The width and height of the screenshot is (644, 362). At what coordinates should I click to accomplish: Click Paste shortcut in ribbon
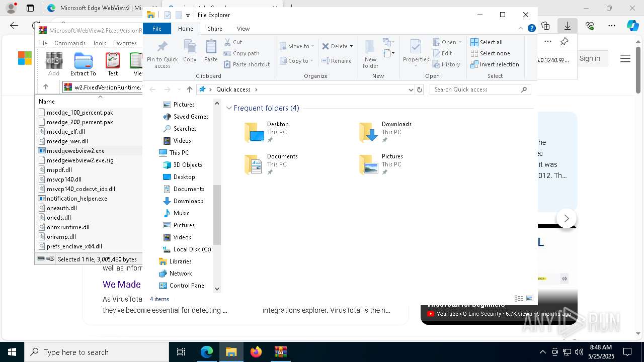point(247,64)
